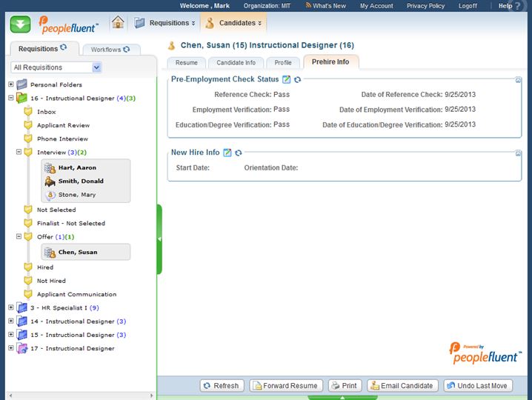The image size is (532, 400).
Task: Collapse the left panel using the green splitter handle
Action: click(x=159, y=239)
